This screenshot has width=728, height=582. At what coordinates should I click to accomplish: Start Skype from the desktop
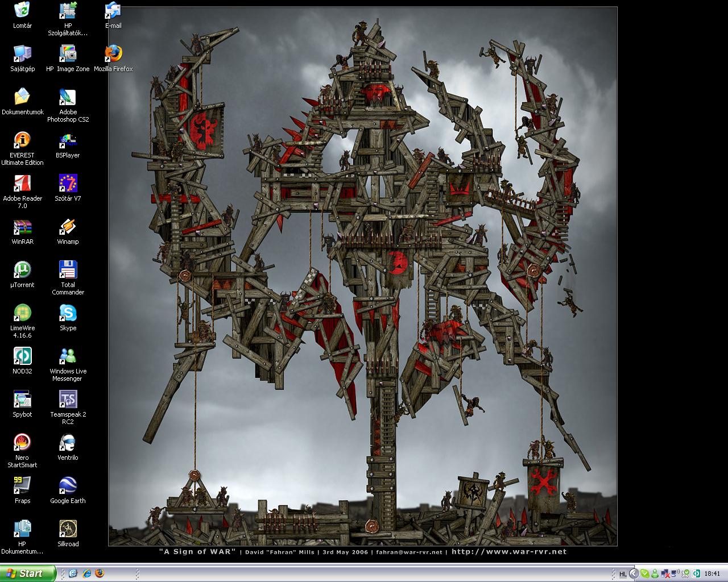tap(67, 313)
